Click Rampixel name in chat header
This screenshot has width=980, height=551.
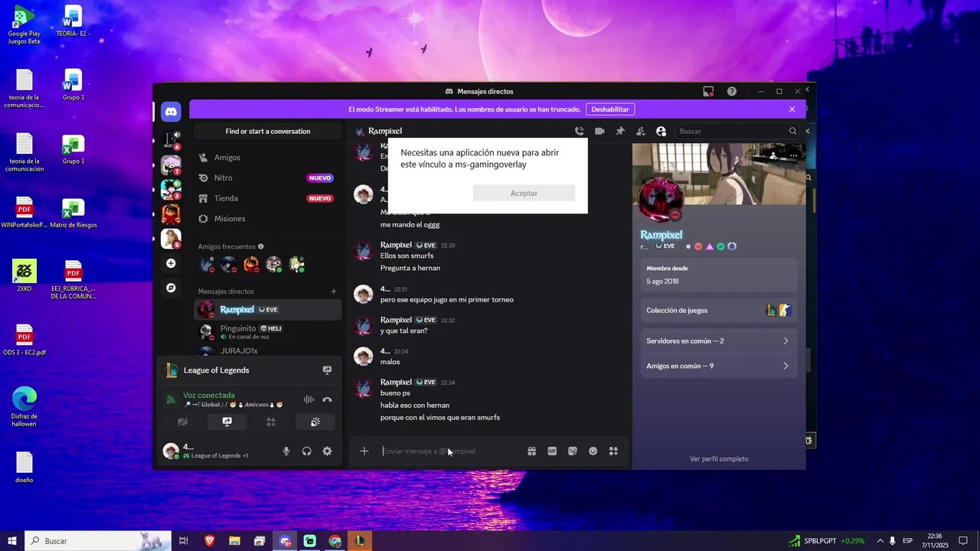click(384, 131)
